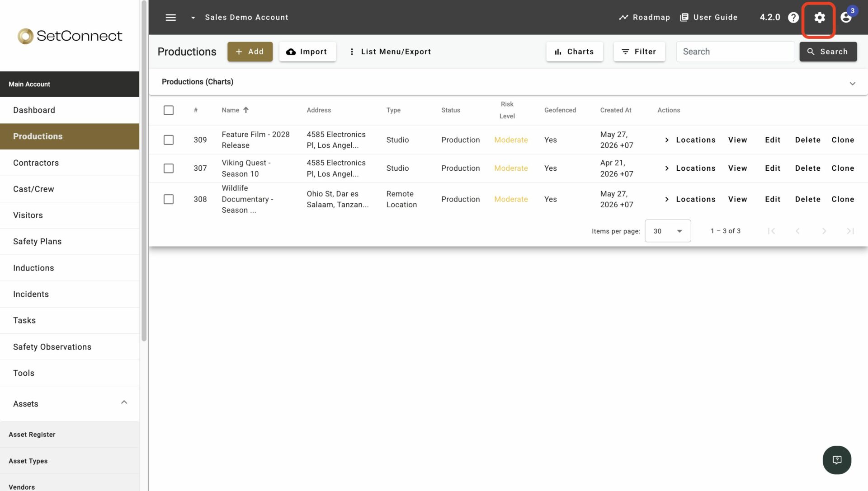Expand Locations for Viking Quest - Season 10
The height and width of the screenshot is (491, 868).
(x=690, y=168)
